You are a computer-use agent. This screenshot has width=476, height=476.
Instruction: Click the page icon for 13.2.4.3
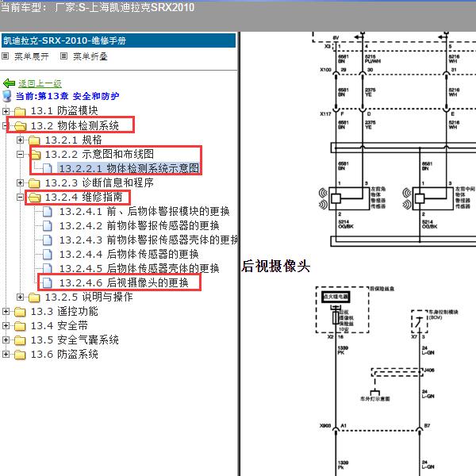click(48, 240)
